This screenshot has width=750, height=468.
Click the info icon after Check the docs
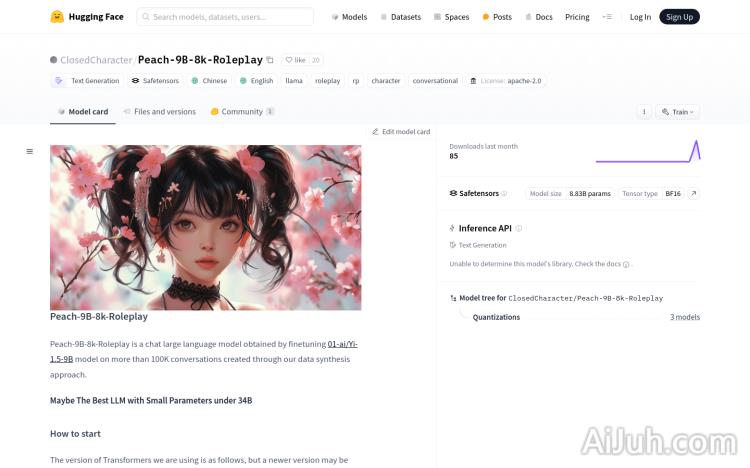tap(626, 264)
